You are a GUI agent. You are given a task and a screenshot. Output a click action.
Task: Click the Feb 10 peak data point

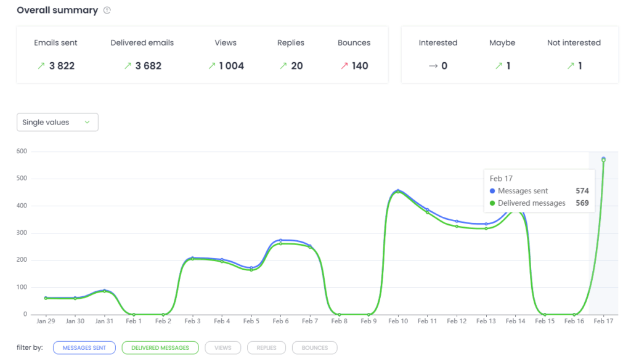click(398, 191)
